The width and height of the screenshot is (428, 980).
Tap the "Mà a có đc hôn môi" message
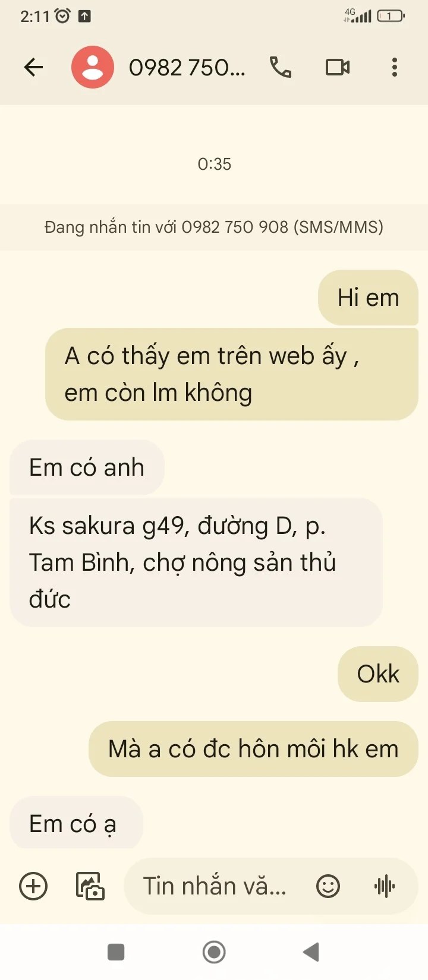[253, 749]
